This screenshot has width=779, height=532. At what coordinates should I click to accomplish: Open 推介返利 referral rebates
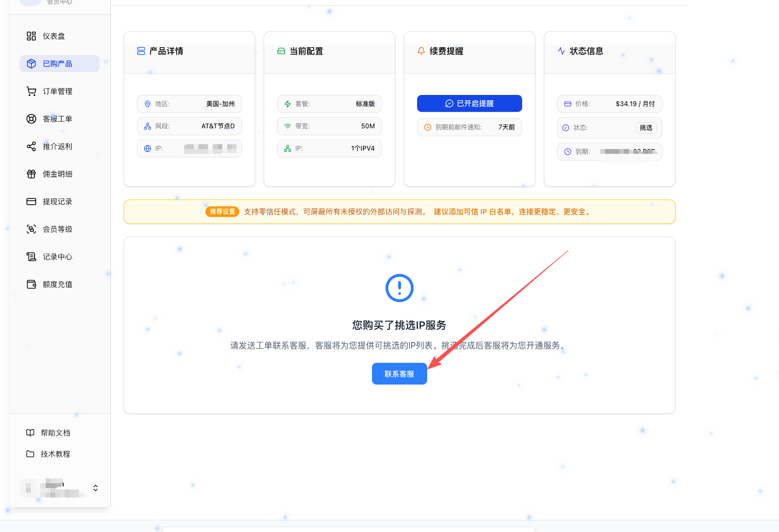(59, 146)
